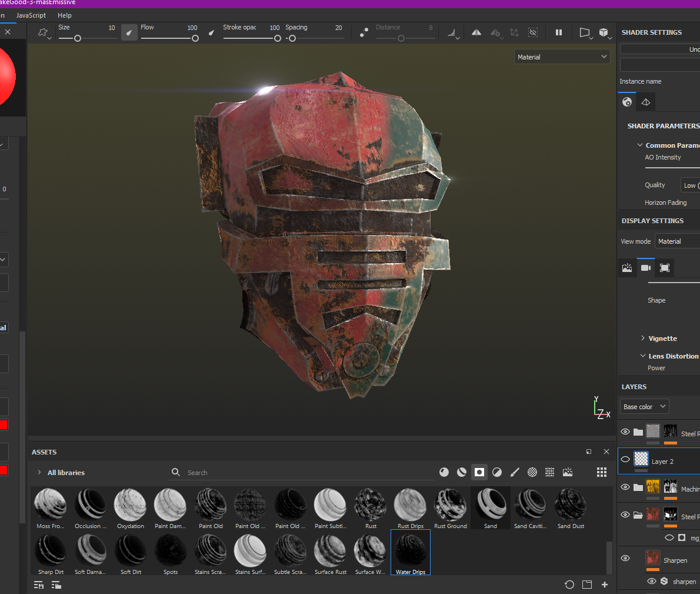Open the Material viewport mode dropdown
Image resolution: width=700 pixels, height=594 pixels.
coord(562,57)
